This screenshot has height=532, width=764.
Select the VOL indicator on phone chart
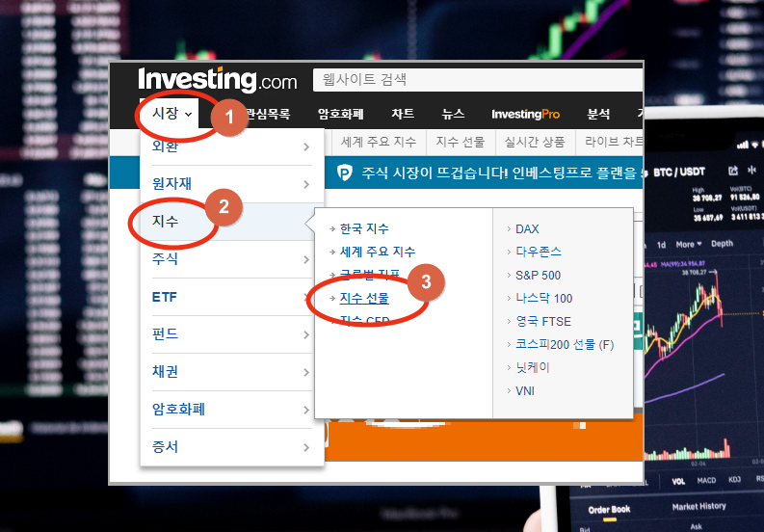click(x=678, y=481)
